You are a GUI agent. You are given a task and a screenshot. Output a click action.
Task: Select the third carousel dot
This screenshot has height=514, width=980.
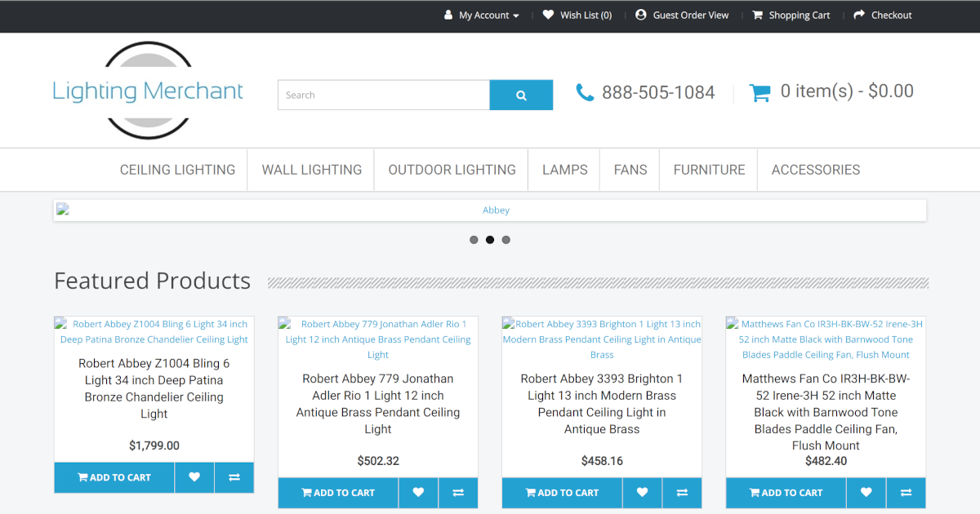(506, 240)
